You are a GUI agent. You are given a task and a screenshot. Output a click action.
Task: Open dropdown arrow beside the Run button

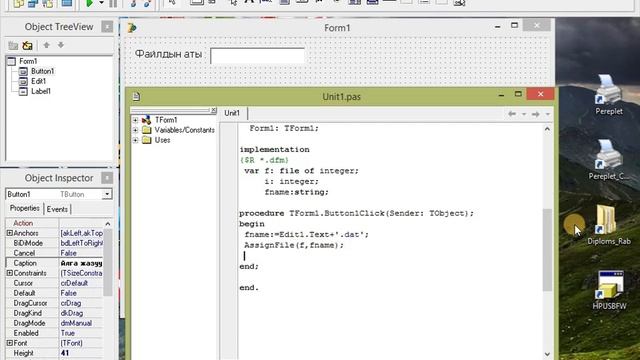(101, 3)
